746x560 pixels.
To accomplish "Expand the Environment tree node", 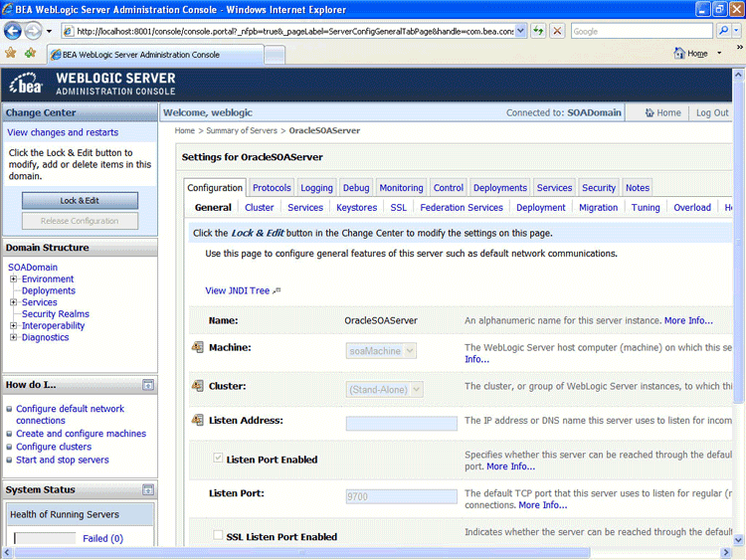I will 13,279.
